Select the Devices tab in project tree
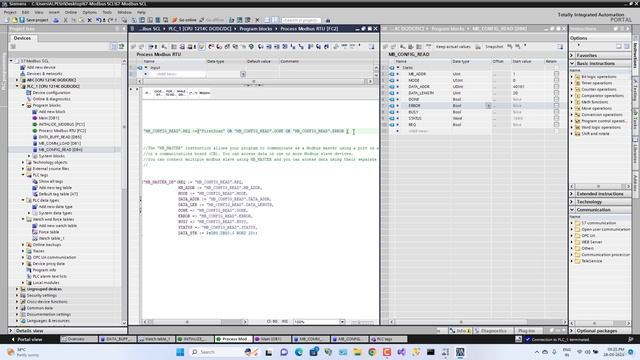The width and height of the screenshot is (640, 360). [22, 38]
